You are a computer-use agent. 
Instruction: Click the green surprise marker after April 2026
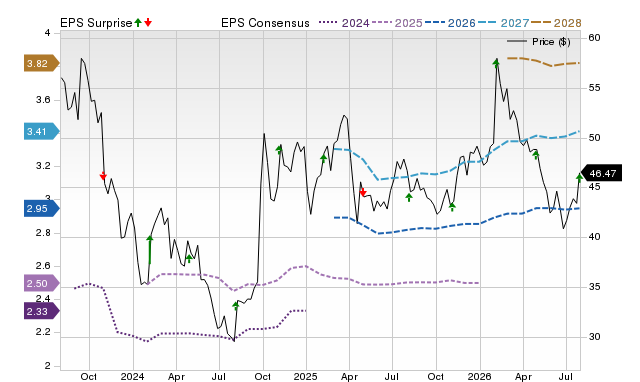pos(536,155)
